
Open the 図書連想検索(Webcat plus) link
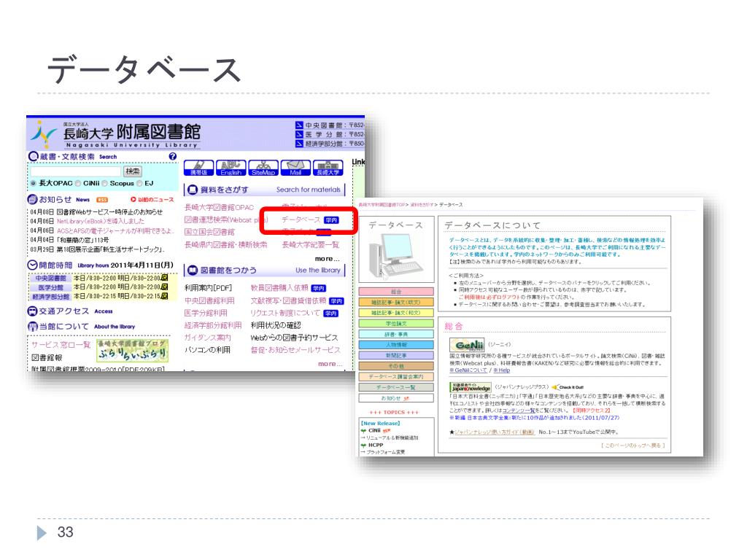[226, 219]
